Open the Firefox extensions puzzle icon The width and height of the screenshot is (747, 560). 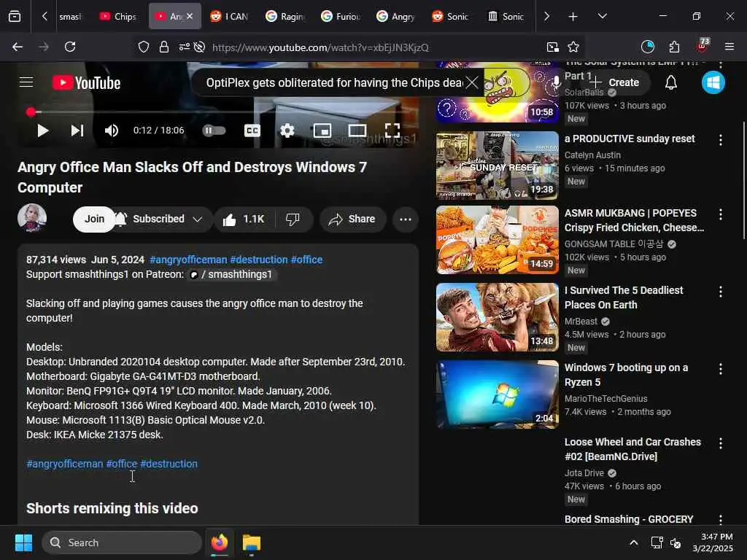pos(674,47)
